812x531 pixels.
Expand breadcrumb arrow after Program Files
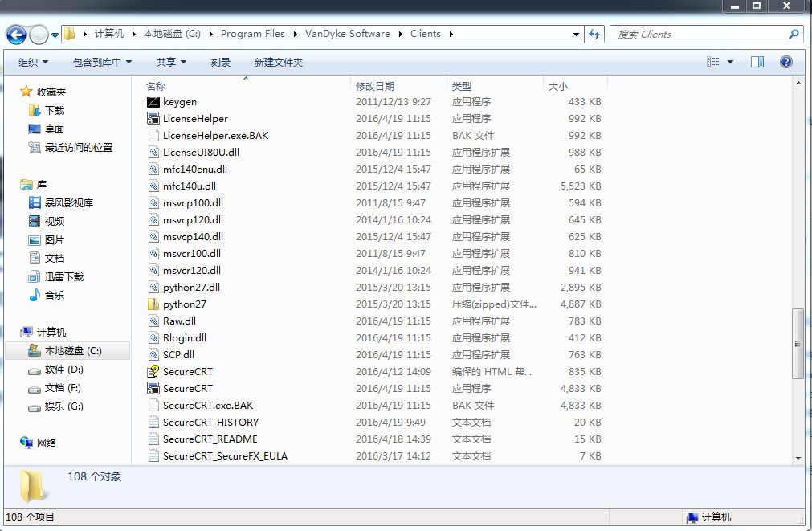pos(296,35)
